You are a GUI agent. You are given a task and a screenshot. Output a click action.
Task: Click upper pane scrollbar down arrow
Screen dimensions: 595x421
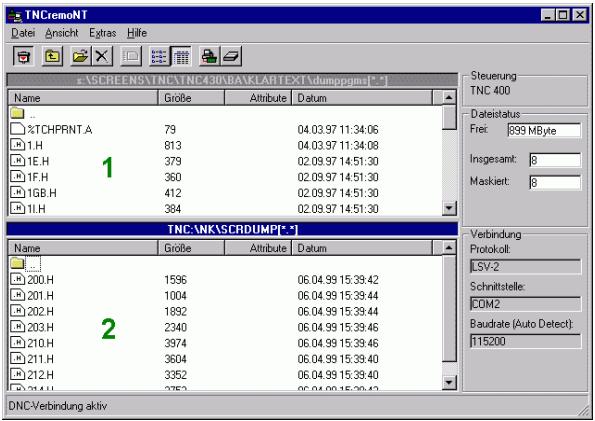tap(449, 208)
